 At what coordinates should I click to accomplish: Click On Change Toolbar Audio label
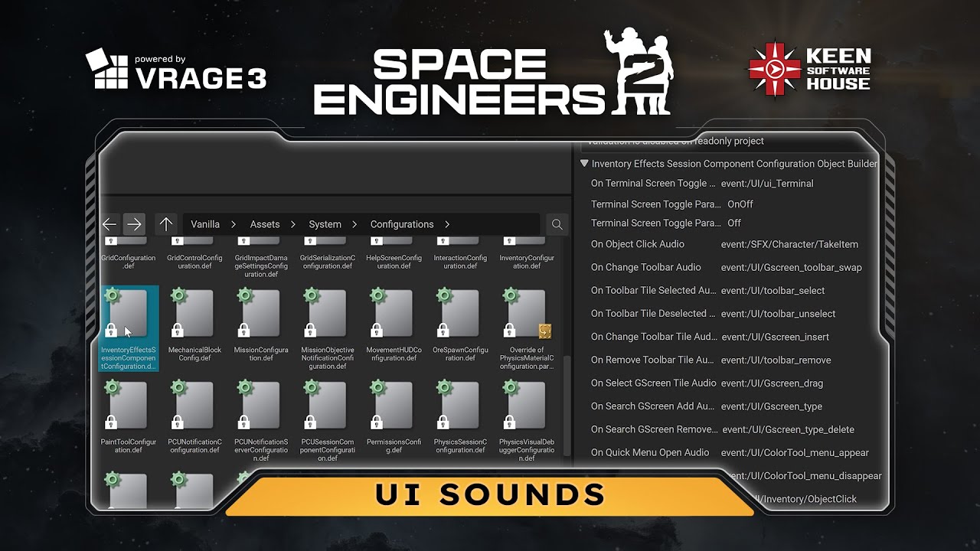click(646, 267)
